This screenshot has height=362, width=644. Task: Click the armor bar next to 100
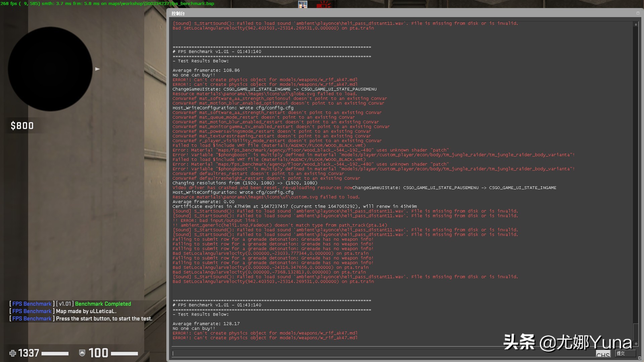point(124,354)
